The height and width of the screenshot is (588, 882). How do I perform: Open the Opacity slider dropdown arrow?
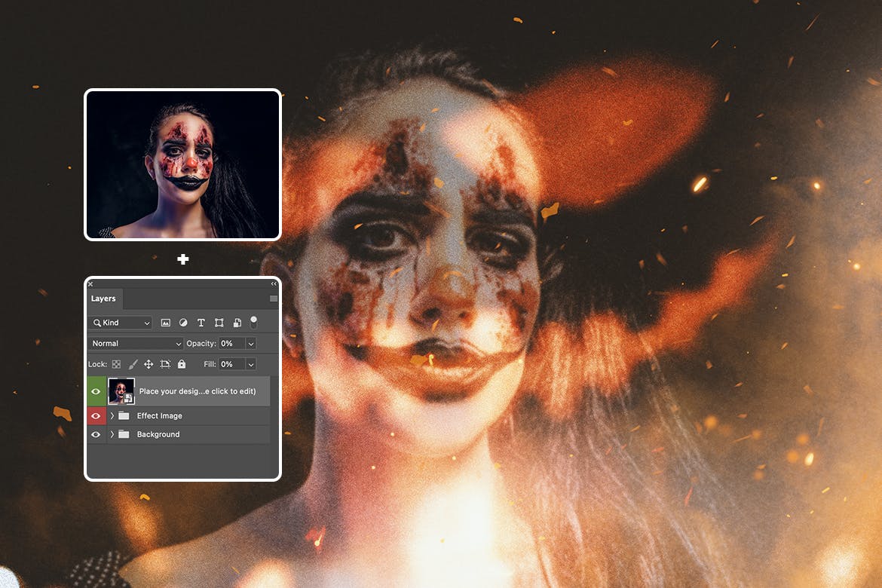click(251, 344)
